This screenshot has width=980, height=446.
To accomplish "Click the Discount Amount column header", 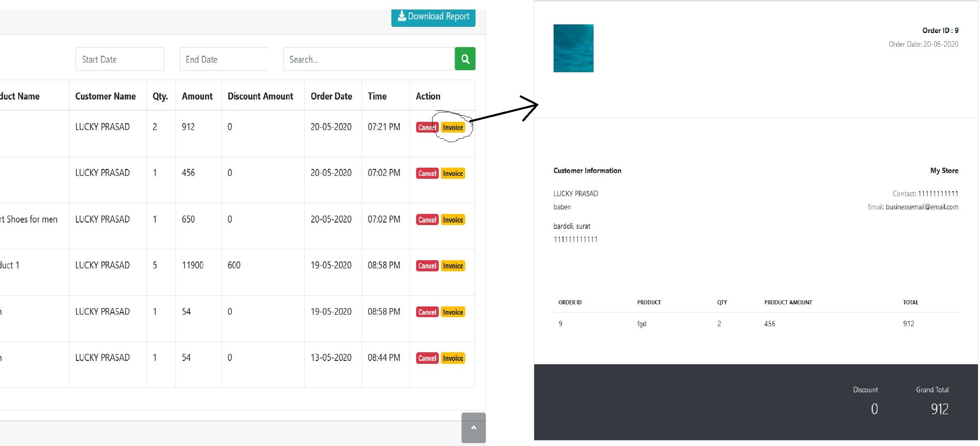I will [260, 96].
